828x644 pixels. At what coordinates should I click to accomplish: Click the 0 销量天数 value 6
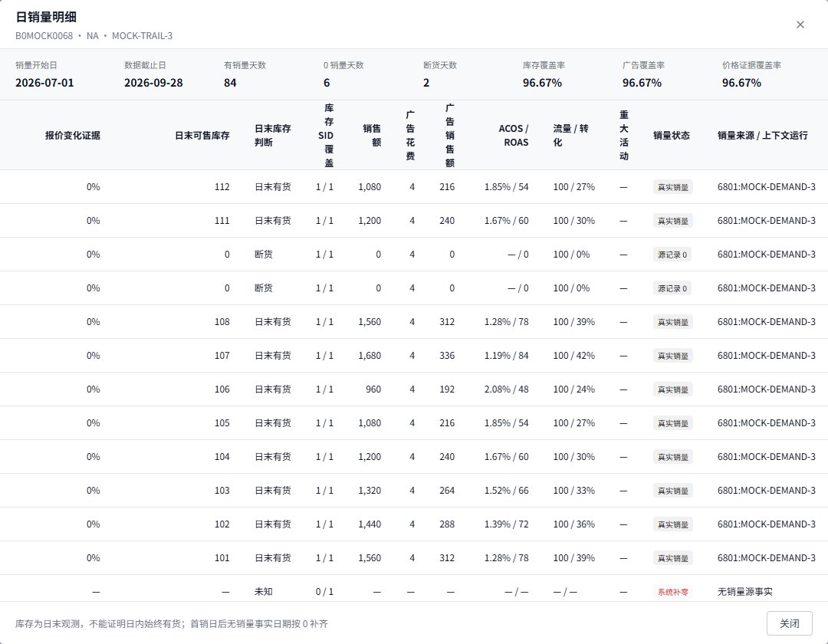coord(327,83)
